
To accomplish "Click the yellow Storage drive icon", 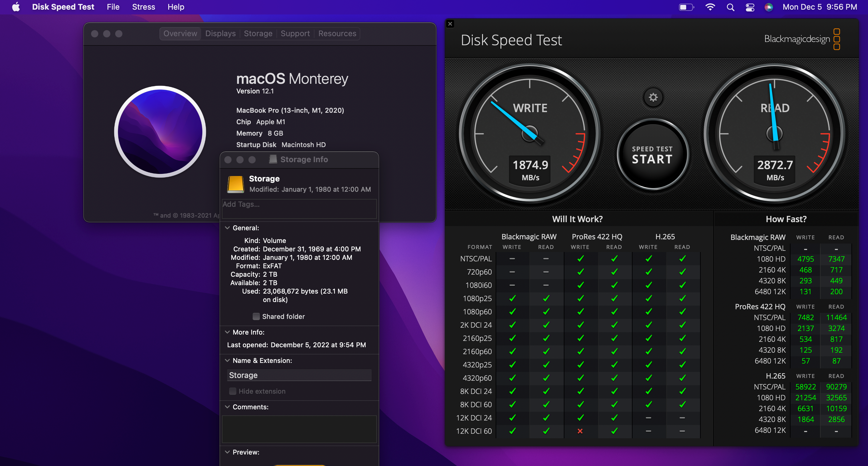I will (x=235, y=184).
